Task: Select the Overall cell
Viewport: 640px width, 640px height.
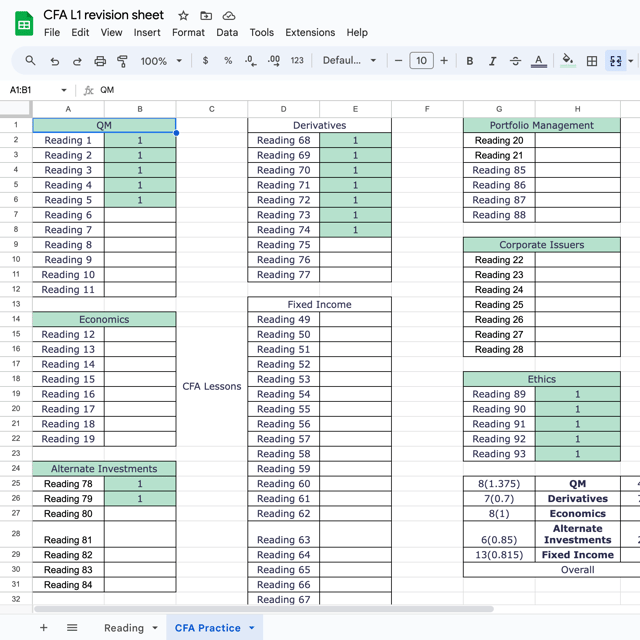Action: [577, 570]
